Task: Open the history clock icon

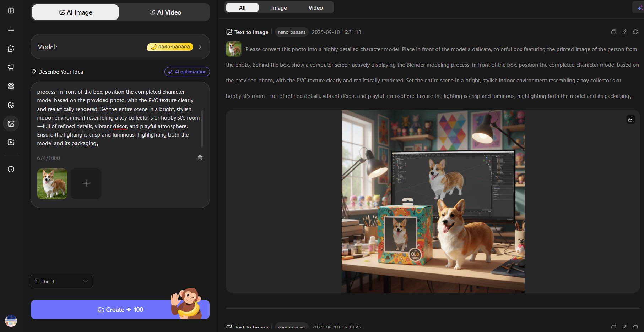Action: pyautogui.click(x=11, y=169)
